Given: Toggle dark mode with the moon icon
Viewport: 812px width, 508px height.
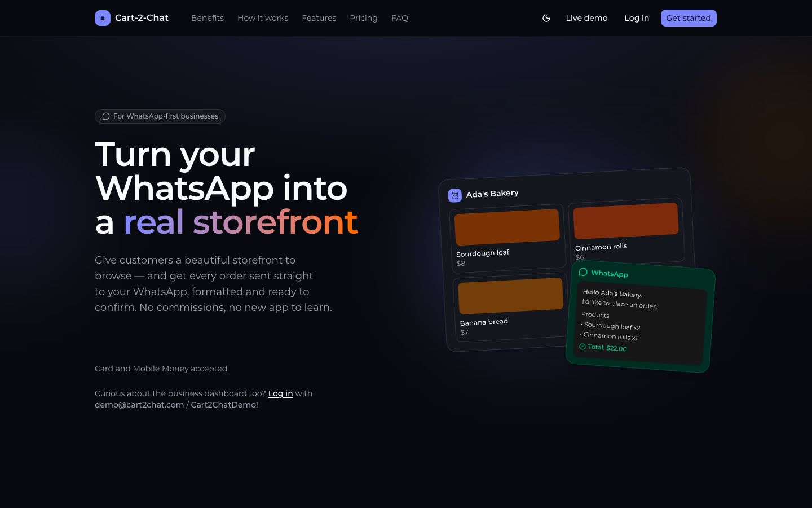Looking at the screenshot, I should click(x=546, y=18).
